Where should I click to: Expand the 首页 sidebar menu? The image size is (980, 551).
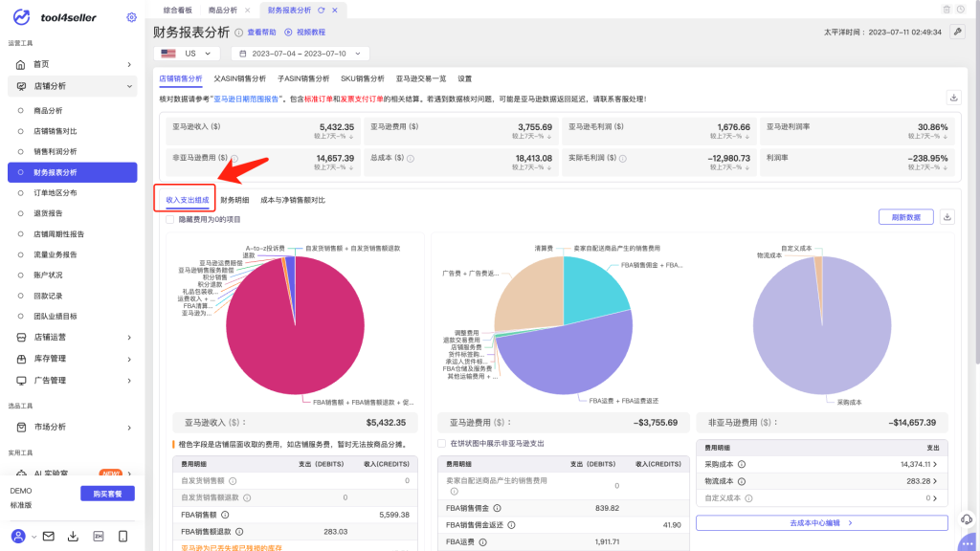click(73, 64)
